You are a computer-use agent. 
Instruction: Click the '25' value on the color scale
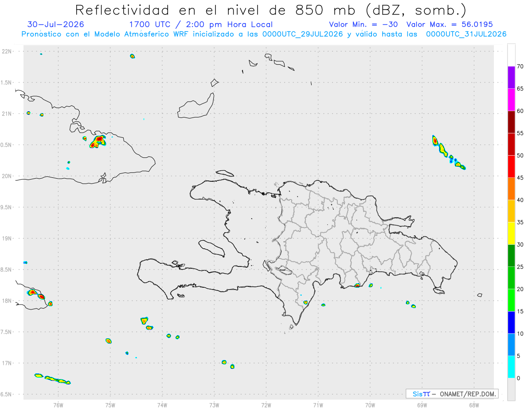click(520, 267)
